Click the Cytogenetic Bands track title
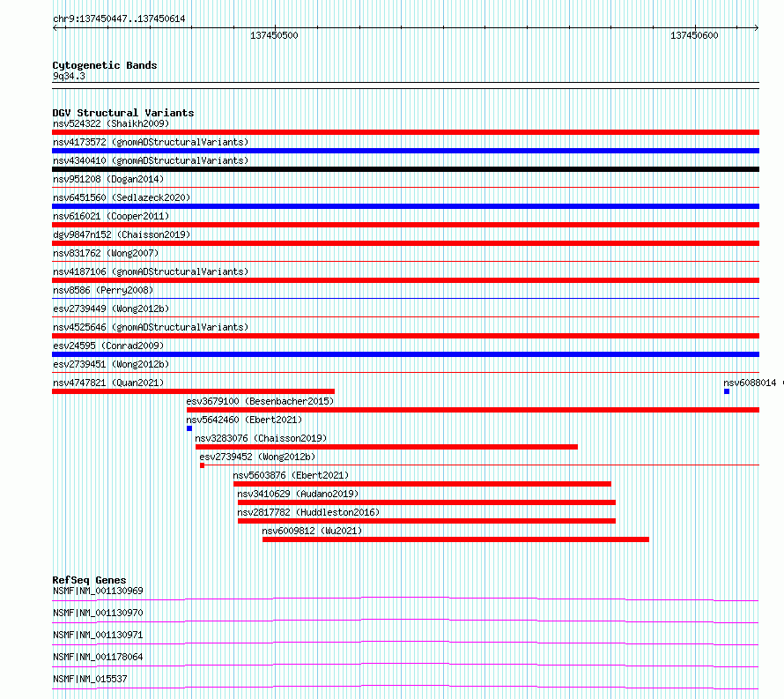 click(x=105, y=65)
